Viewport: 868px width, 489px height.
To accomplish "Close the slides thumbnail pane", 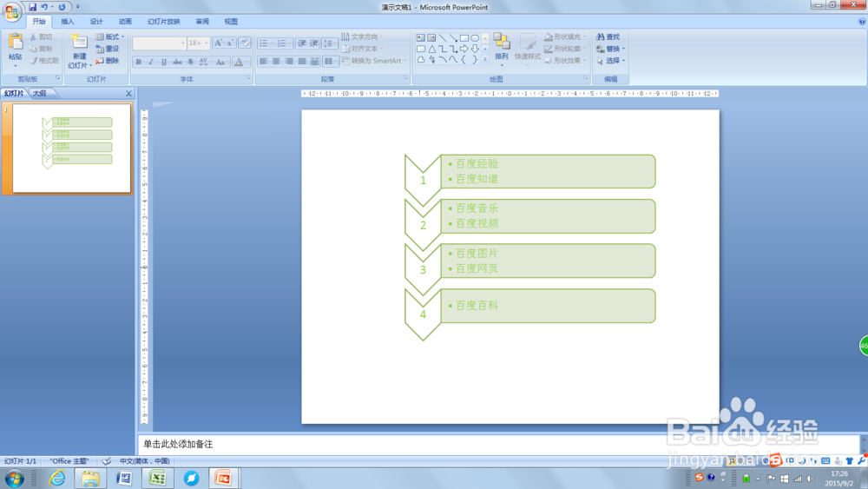I will click(x=128, y=94).
